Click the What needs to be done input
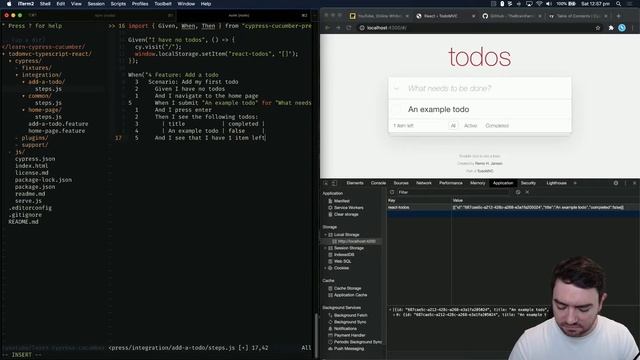The width and height of the screenshot is (640, 360). [x=480, y=88]
